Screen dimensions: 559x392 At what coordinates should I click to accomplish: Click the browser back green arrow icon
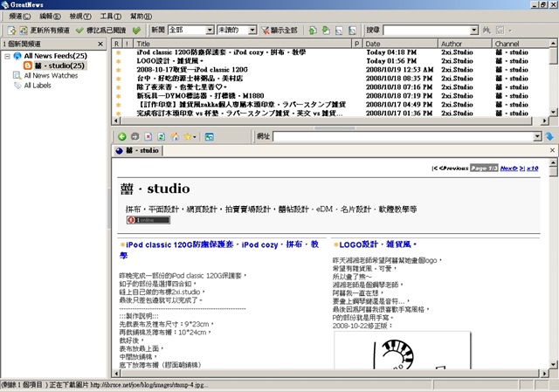click(x=122, y=136)
